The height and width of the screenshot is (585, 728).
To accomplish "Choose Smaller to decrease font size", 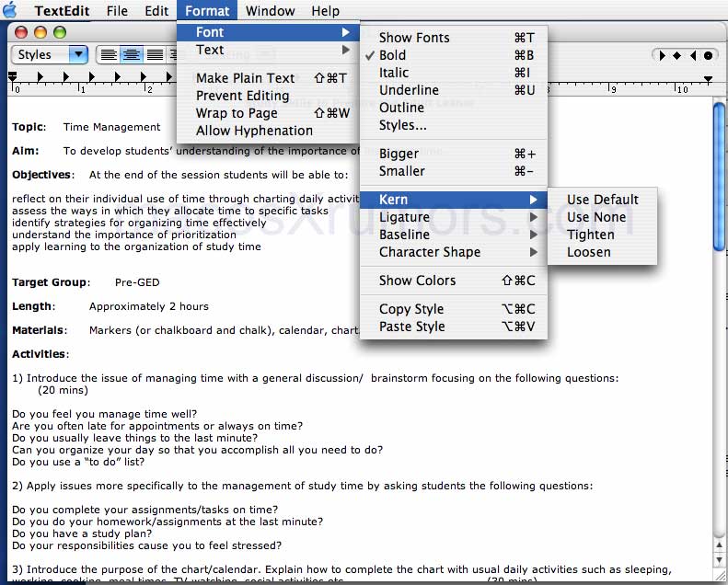I will coord(454,171).
